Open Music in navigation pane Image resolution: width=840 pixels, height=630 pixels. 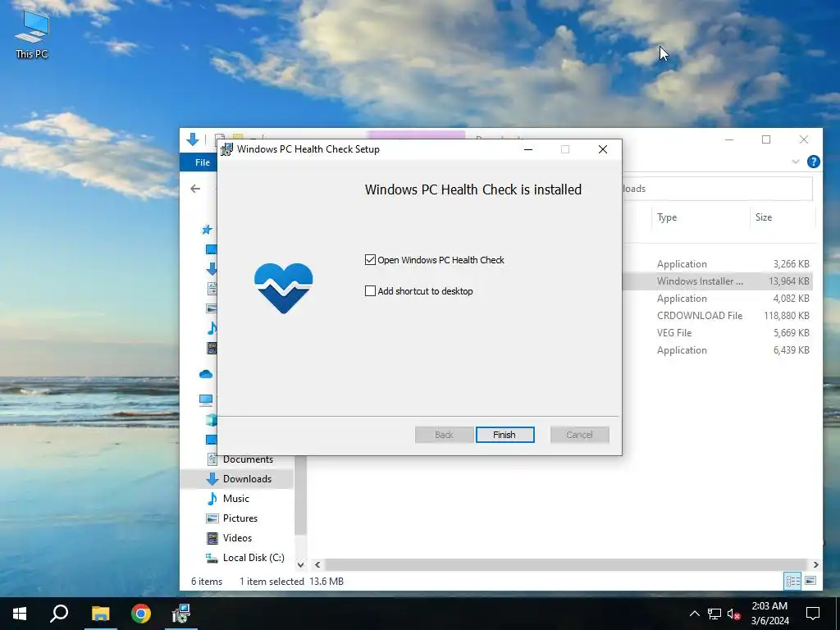[x=235, y=499]
